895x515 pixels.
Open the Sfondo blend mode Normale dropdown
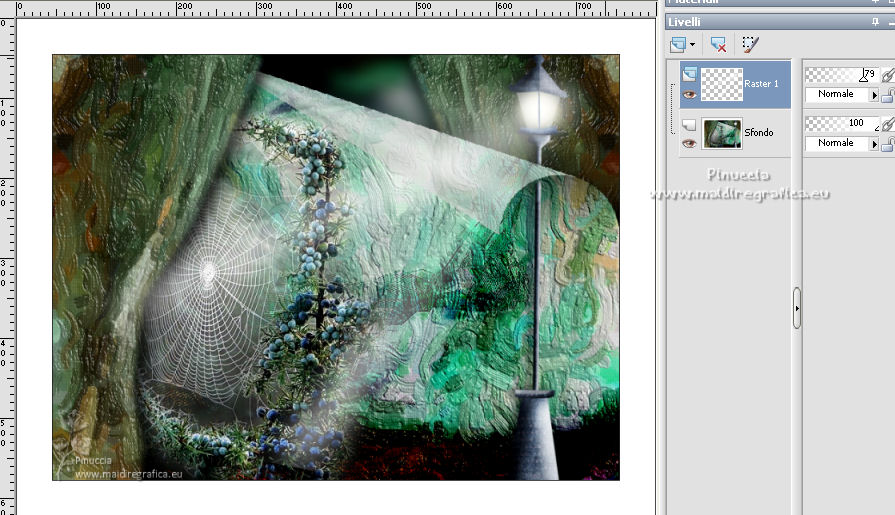point(841,143)
